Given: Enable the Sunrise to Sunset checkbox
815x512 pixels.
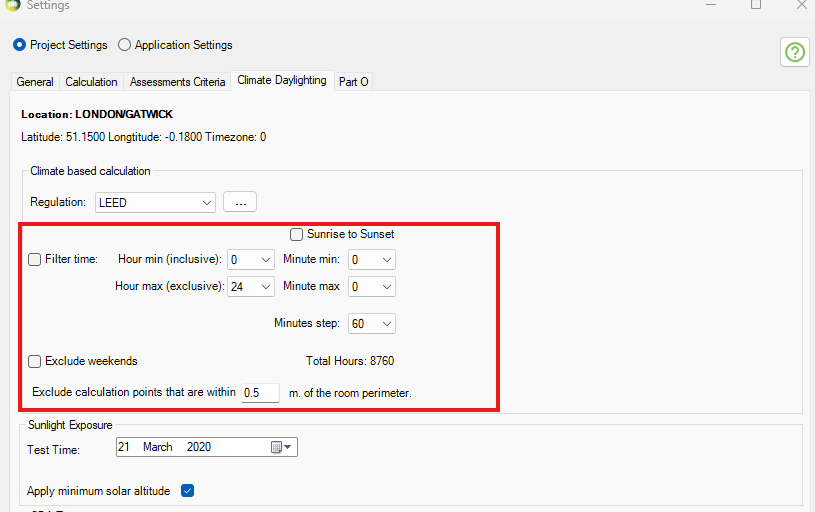Looking at the screenshot, I should pyautogui.click(x=297, y=234).
